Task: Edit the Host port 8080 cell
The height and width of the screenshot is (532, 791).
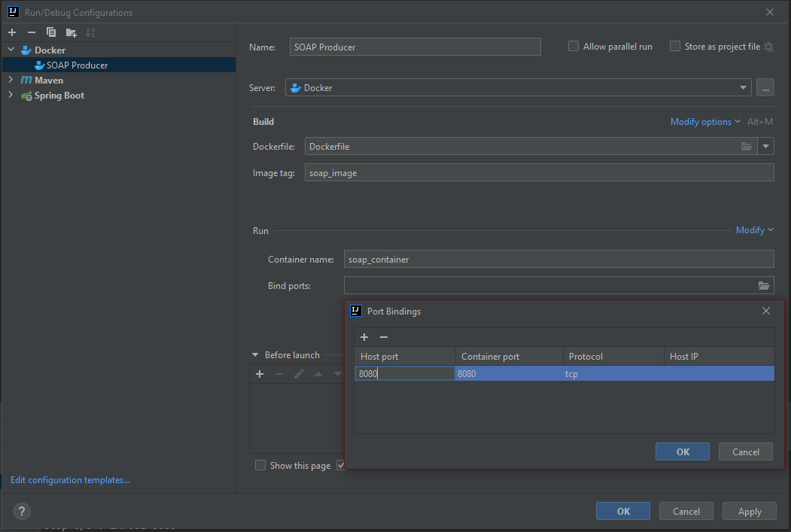Action: [405, 373]
